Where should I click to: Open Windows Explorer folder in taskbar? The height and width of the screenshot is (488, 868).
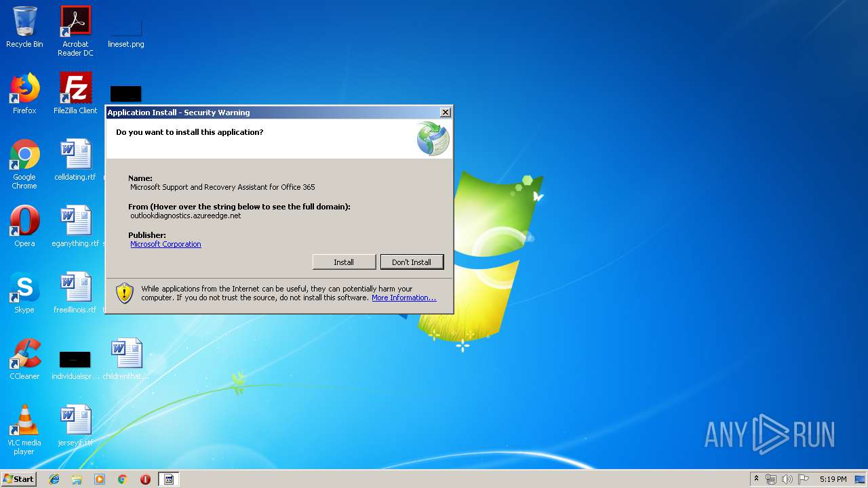pyautogui.click(x=77, y=479)
